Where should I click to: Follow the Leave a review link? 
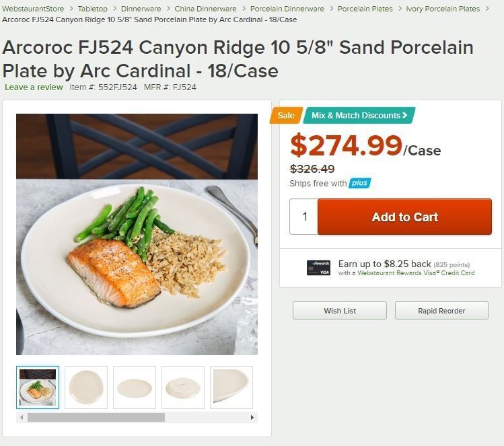click(34, 87)
